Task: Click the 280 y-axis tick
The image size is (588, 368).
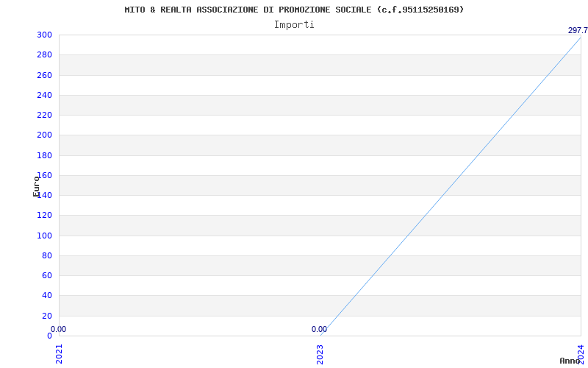Action: coord(44,54)
